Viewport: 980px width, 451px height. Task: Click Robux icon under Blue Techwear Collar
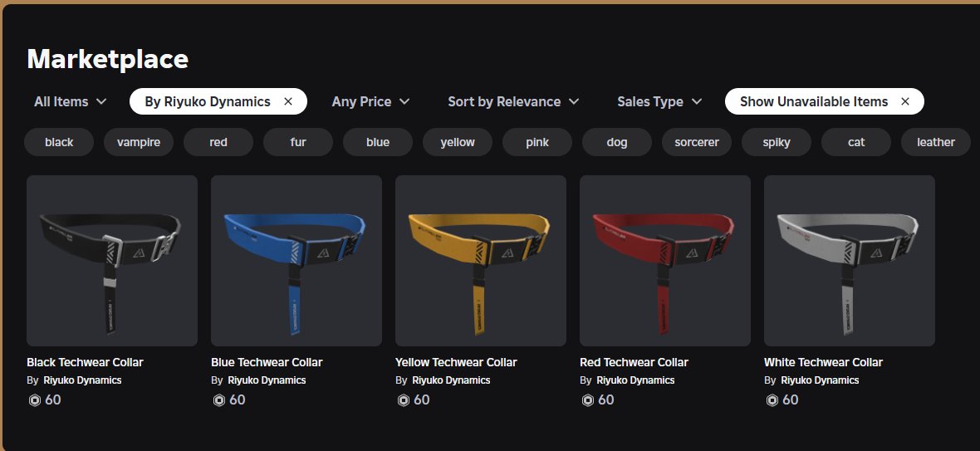pos(218,400)
